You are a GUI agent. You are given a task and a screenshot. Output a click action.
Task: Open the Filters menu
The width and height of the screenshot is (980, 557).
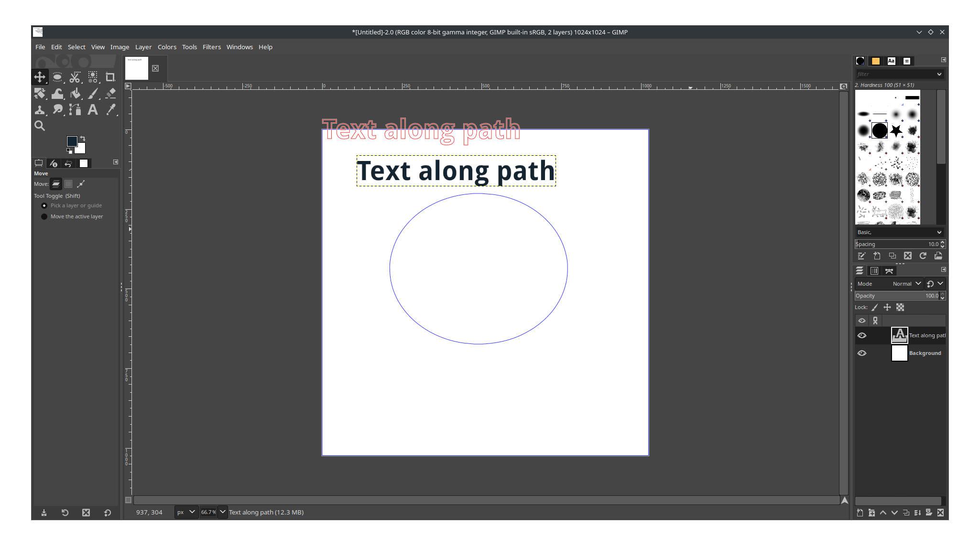(211, 47)
